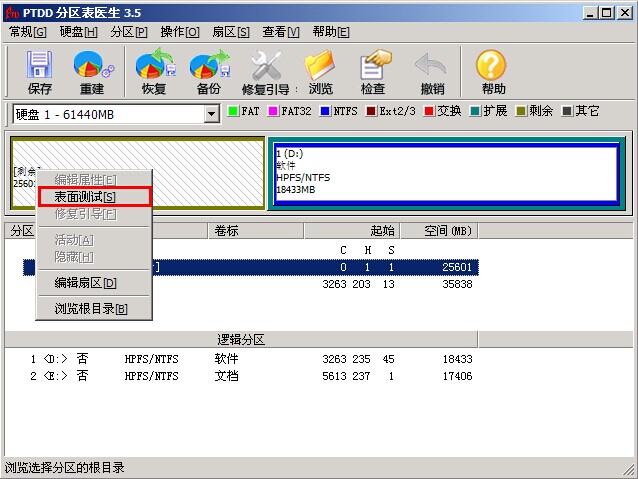Image resolution: width=638 pixels, height=479 pixels.
Task: Click the 保存 (Save) toolbar icon
Action: pos(39,72)
